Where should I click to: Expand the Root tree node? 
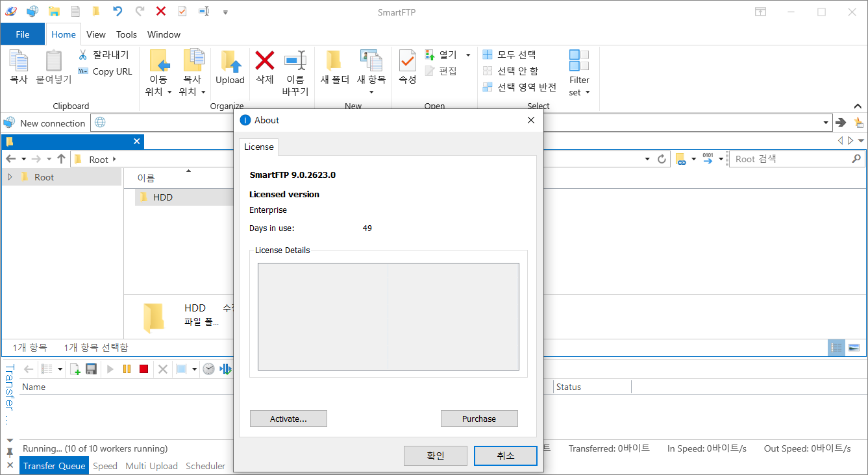tap(10, 177)
